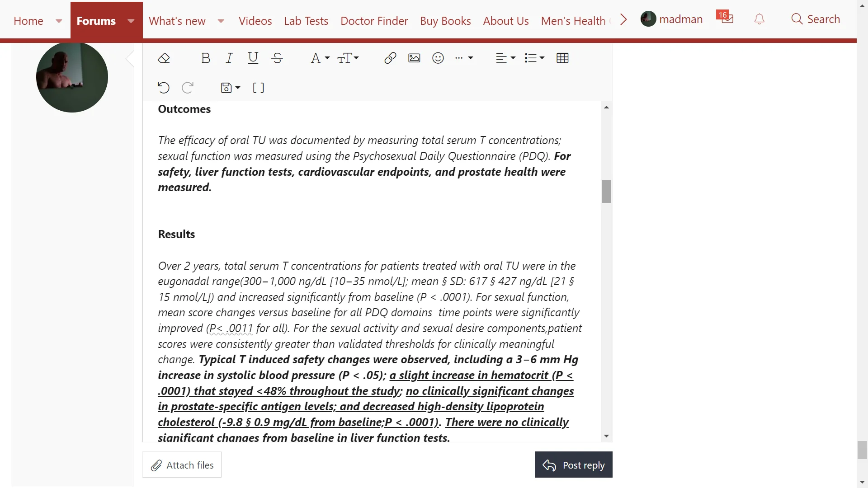Expand the Home dropdown arrow
Screen dimensions: 868x488
tap(59, 21)
